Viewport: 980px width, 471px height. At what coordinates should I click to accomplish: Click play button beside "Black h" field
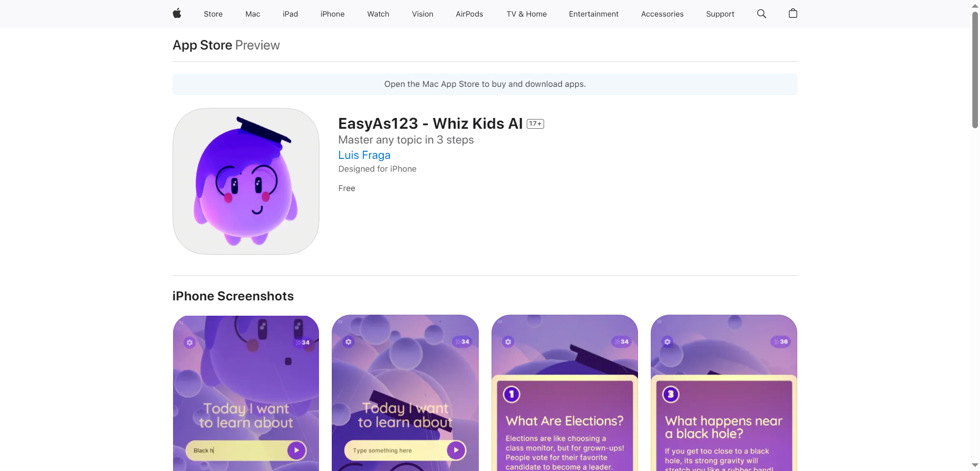click(297, 450)
